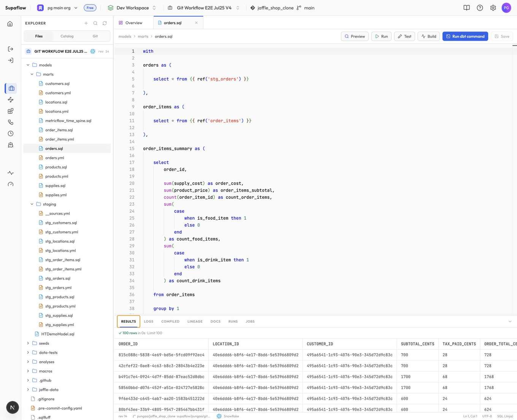Viewport: 517px width, 420px height.
Task: Open the agent robot icon in sidebar
Action: click(x=11, y=145)
